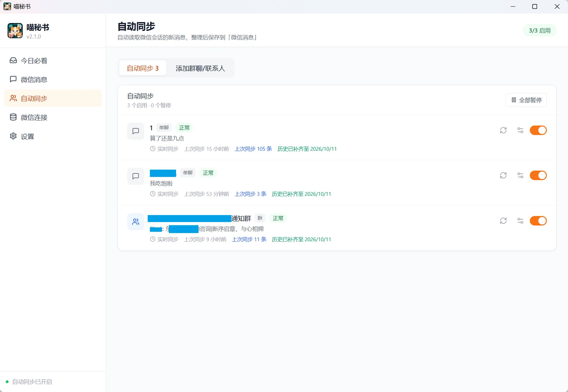Click the message preview 我吃饱啦
The image size is (568, 392).
161,183
